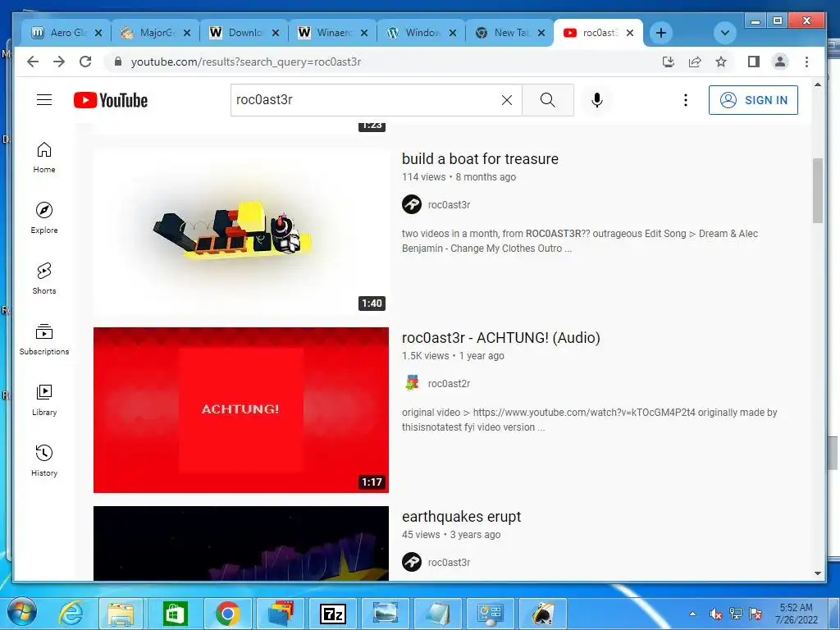The width and height of the screenshot is (840, 630).
Task: Focus the browser address bar URL
Action: tap(246, 62)
